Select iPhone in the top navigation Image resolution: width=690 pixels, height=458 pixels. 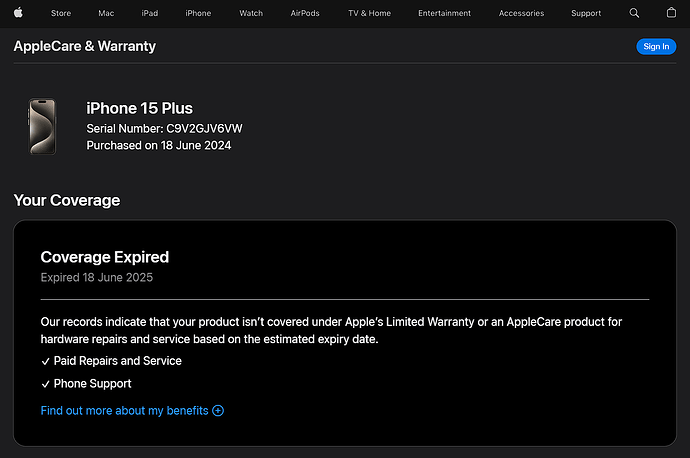point(198,13)
